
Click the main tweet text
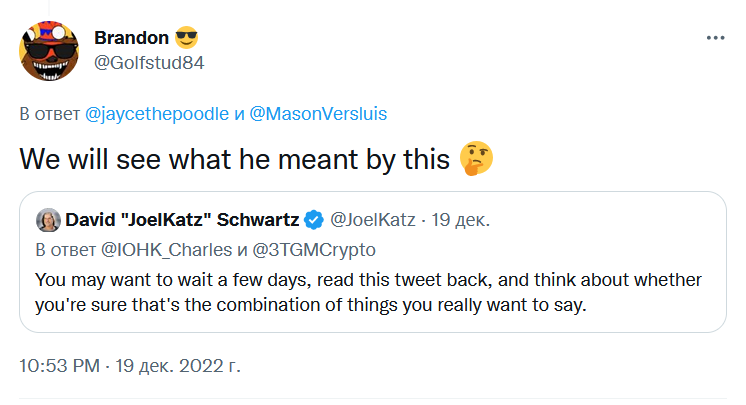click(235, 159)
